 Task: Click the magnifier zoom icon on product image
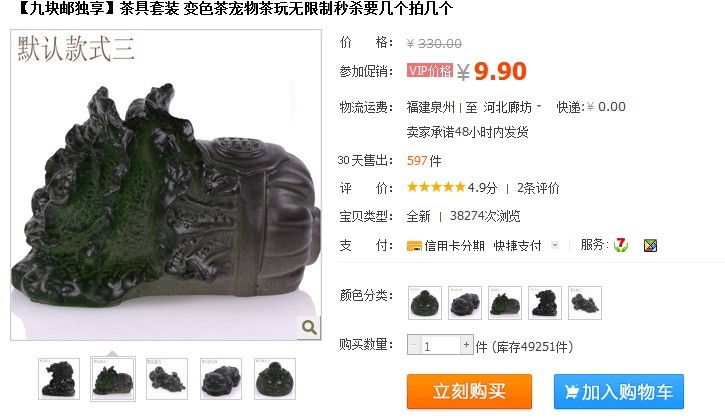pyautogui.click(x=309, y=327)
